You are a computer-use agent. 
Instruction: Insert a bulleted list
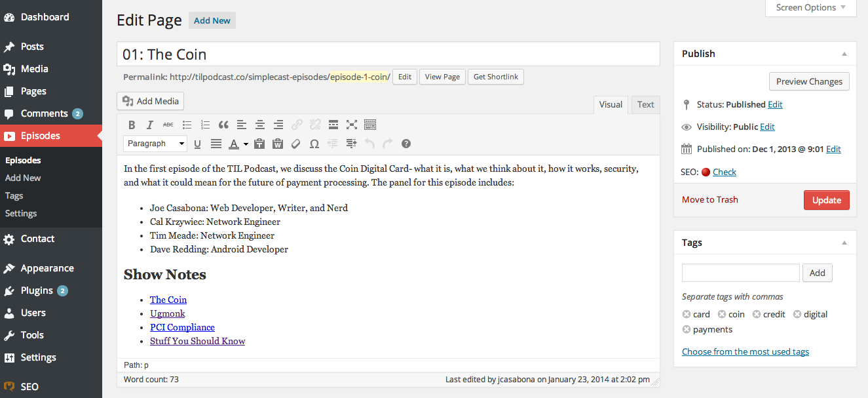tap(187, 125)
